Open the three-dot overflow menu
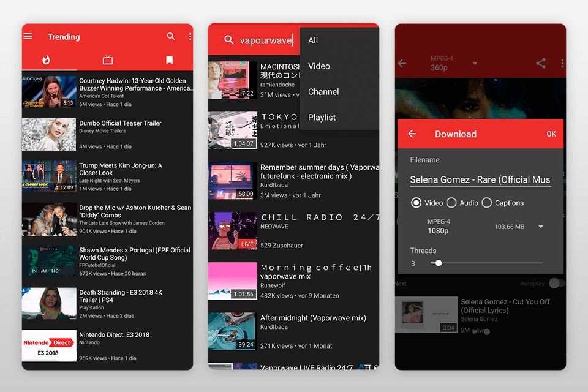 tap(563, 63)
